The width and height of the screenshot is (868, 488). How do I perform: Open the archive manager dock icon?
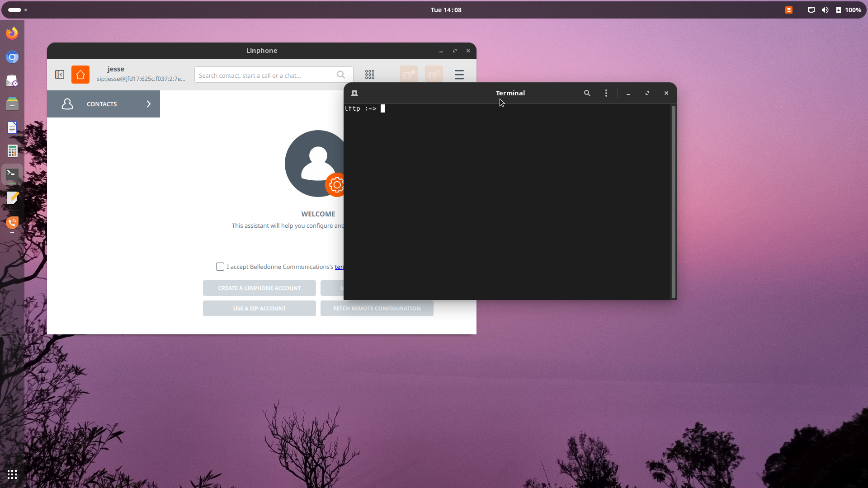(x=12, y=104)
